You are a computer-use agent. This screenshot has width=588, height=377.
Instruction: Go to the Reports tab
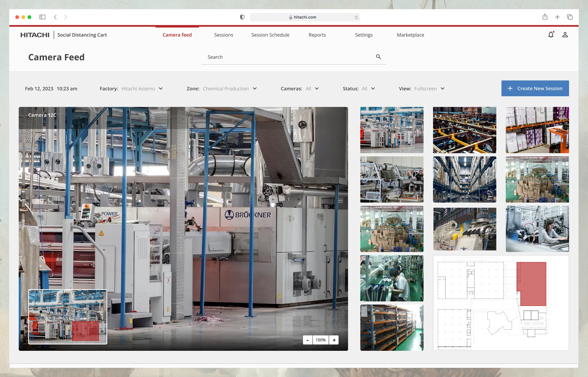pyautogui.click(x=317, y=35)
